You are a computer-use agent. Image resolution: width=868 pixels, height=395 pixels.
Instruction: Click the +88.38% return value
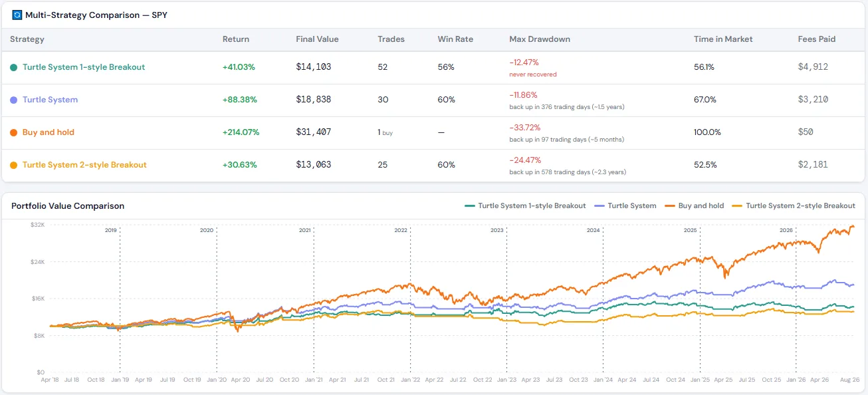tap(240, 100)
